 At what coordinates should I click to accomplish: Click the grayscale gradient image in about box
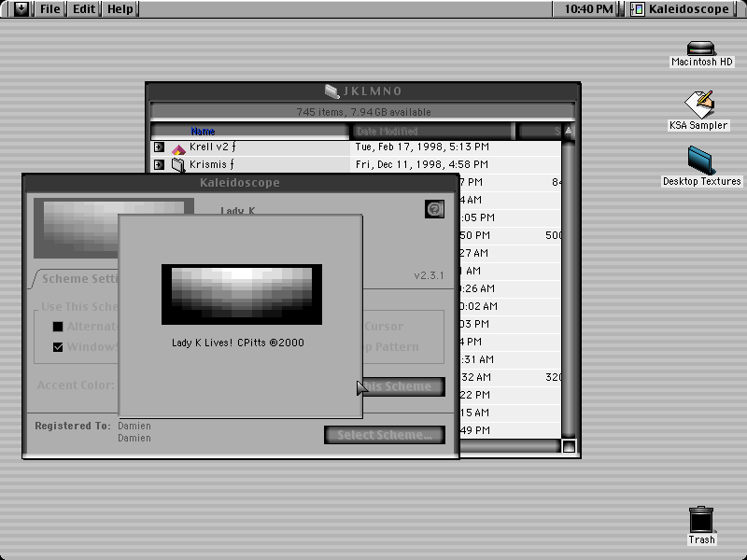pos(242,294)
